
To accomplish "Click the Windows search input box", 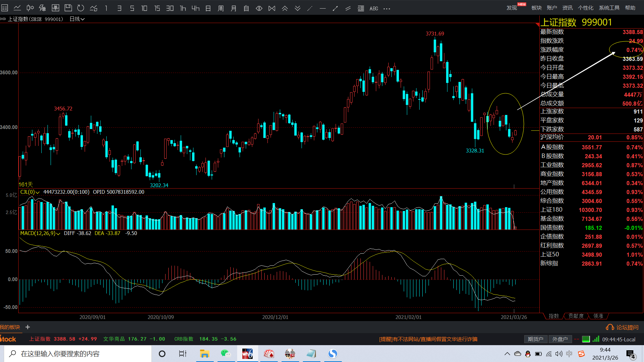I will (x=78, y=354).
